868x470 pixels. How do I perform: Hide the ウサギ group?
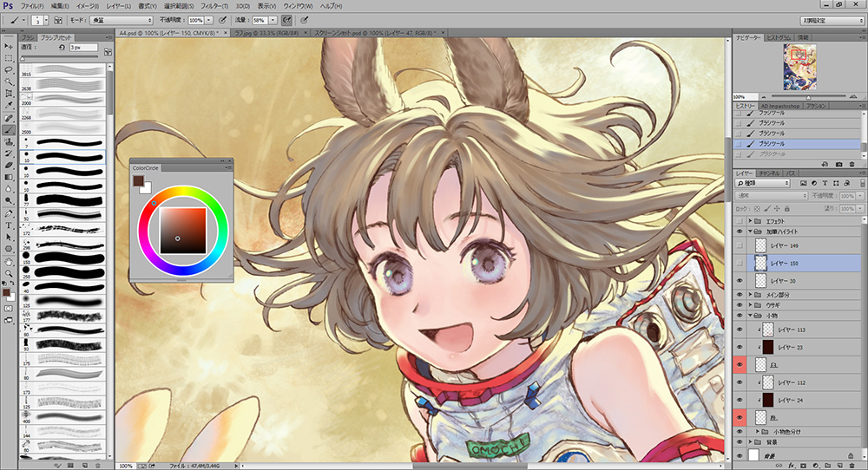point(740,305)
